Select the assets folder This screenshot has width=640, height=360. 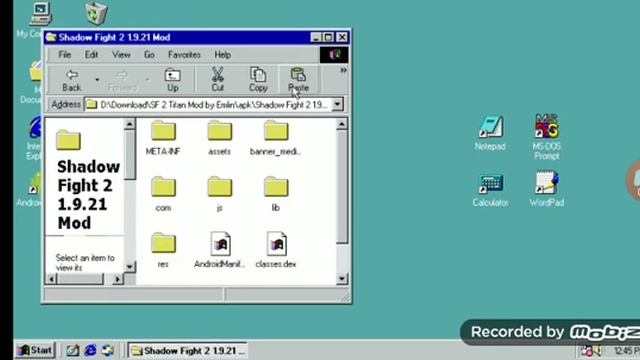click(x=220, y=138)
